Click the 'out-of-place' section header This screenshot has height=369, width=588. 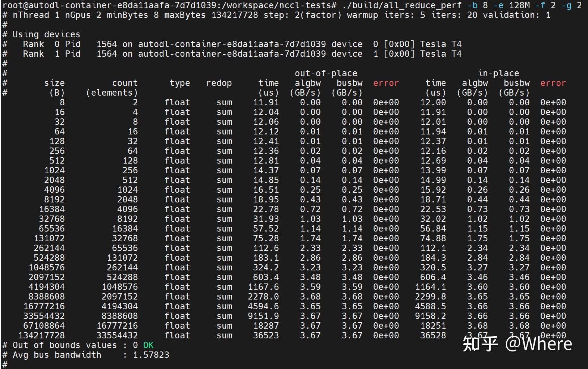[326, 73]
